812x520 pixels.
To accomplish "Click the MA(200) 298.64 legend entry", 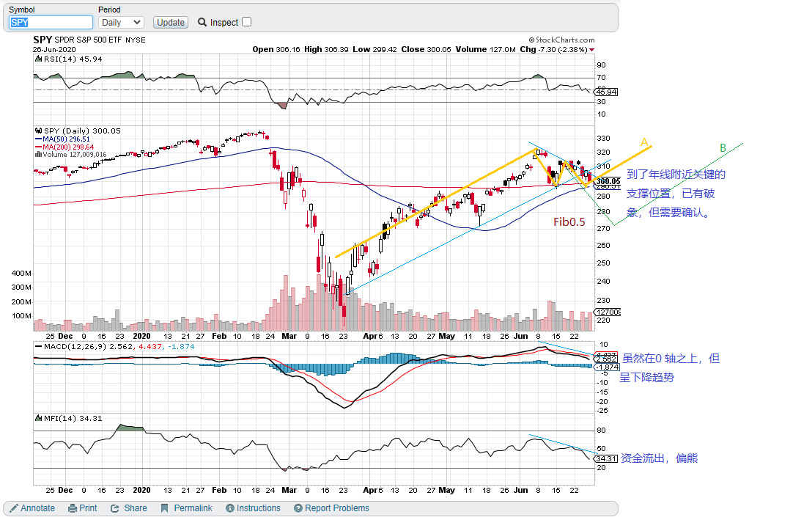I will (64, 147).
